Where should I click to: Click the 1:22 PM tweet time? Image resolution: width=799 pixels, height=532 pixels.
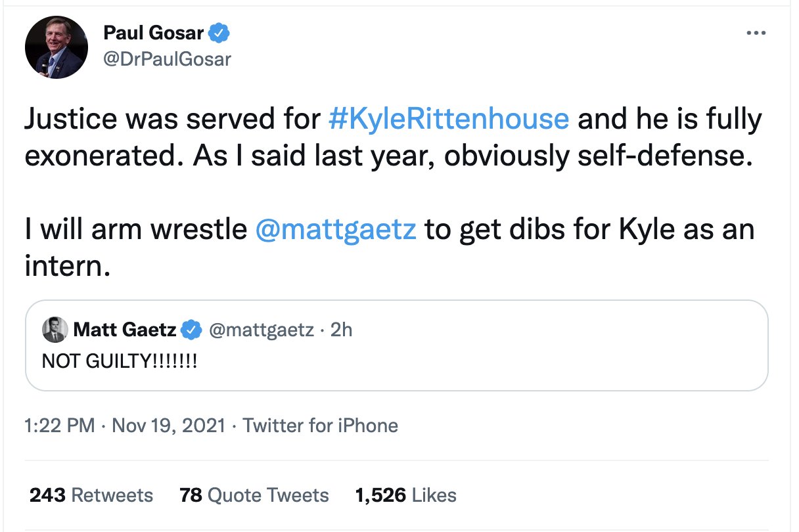(x=60, y=426)
